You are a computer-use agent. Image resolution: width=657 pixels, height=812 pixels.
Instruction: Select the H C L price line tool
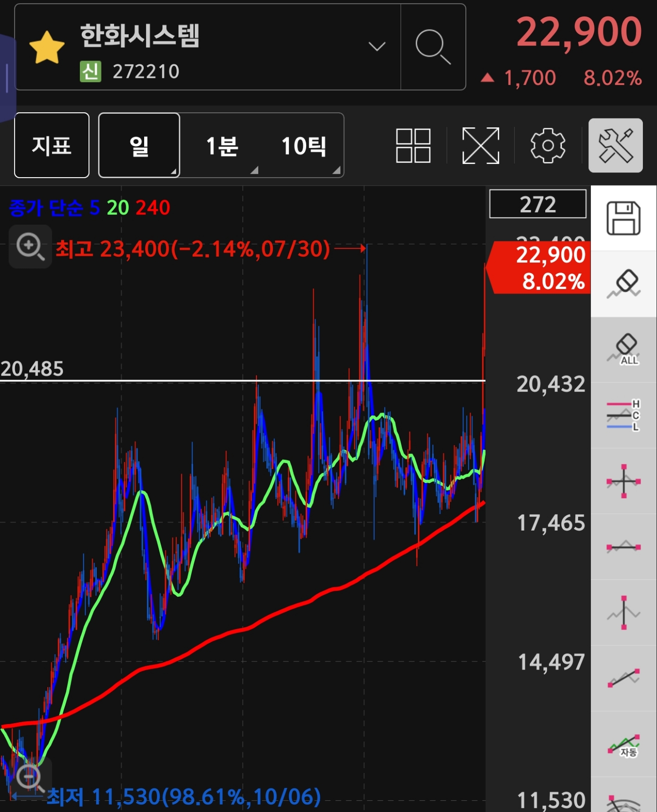click(624, 415)
